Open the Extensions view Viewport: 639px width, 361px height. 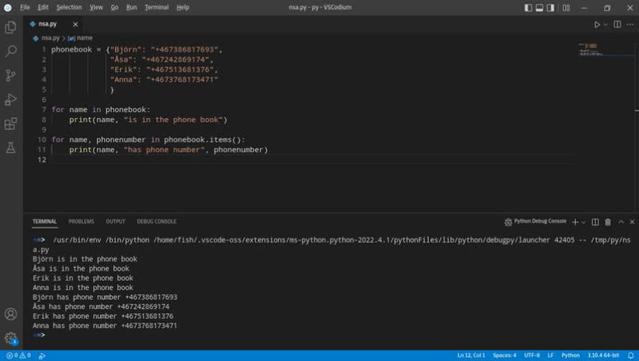point(11,123)
